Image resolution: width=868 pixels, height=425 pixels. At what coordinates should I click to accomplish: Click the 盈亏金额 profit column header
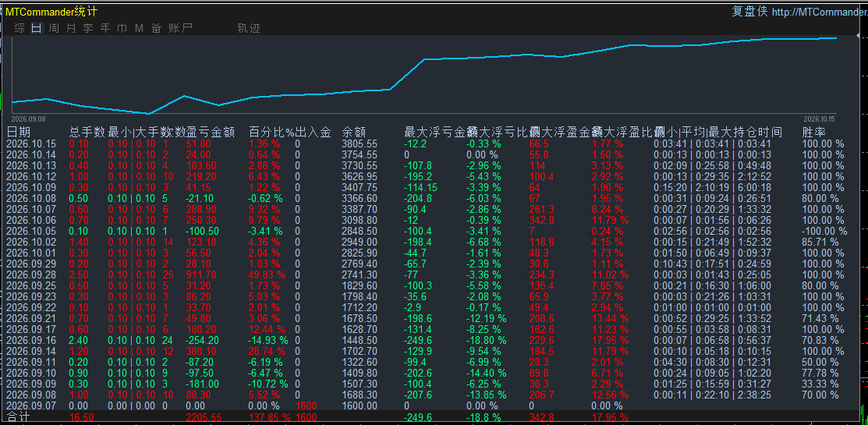(x=211, y=133)
